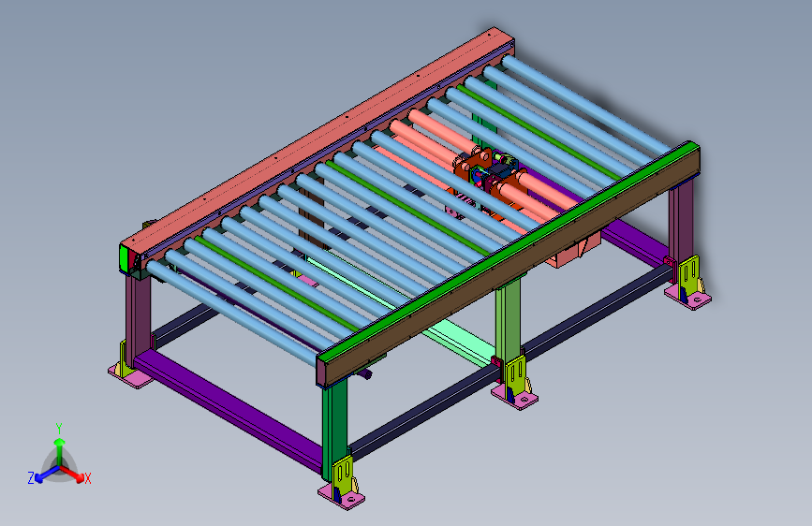Select the yellow-green bracket on front corner leg
812x526 pixels.
(x=342, y=479)
